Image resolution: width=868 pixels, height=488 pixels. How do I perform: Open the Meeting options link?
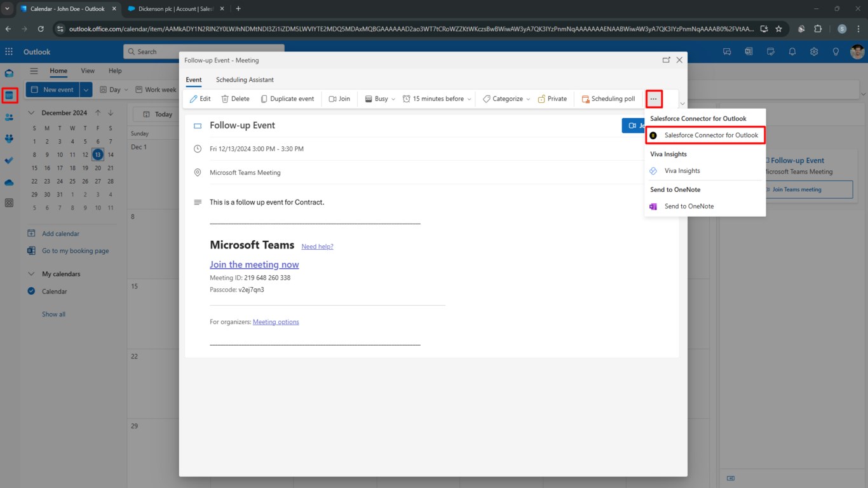click(276, 322)
